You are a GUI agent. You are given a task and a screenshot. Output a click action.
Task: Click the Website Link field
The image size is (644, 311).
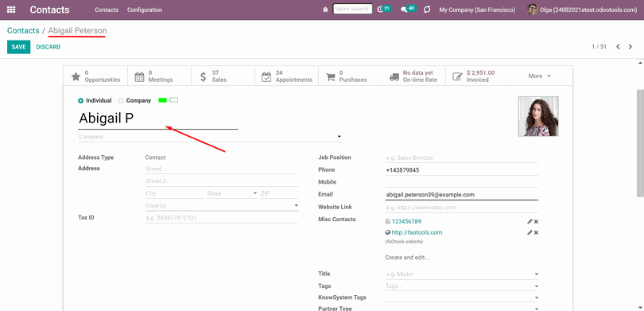[462, 208]
